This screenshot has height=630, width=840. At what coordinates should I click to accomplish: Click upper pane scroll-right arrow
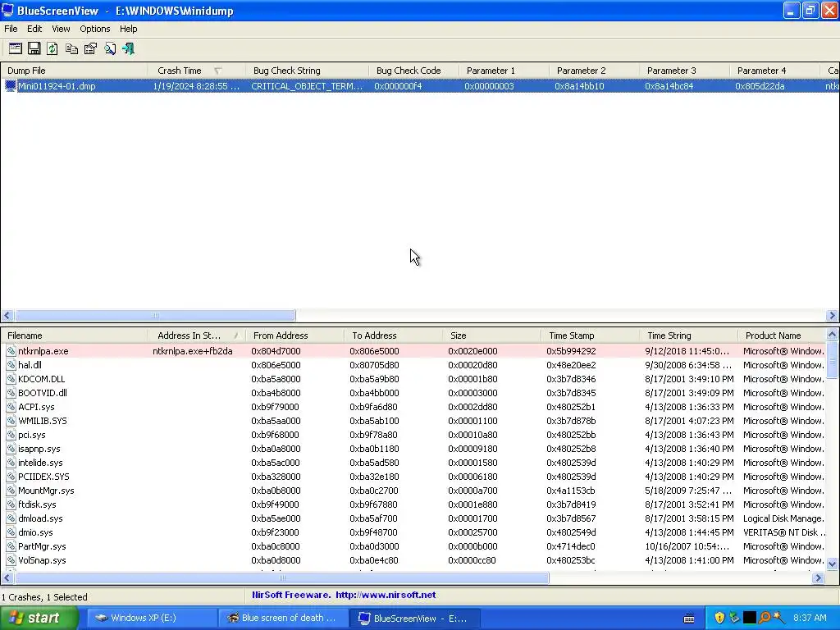click(832, 316)
